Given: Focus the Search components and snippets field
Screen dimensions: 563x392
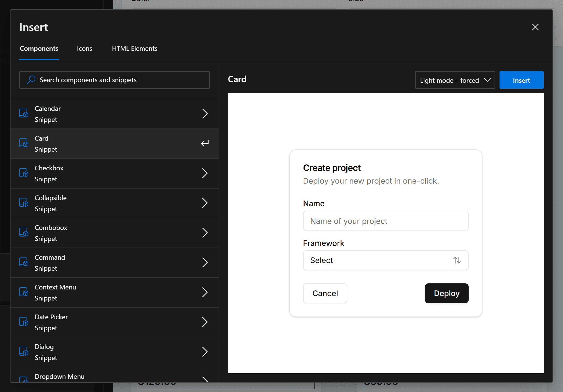Looking at the screenshot, I should (x=115, y=80).
